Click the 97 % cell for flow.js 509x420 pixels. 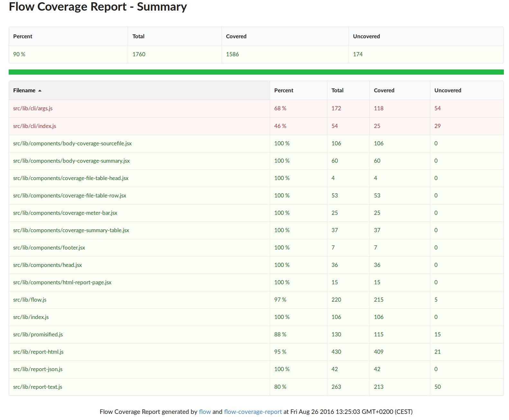(x=298, y=300)
